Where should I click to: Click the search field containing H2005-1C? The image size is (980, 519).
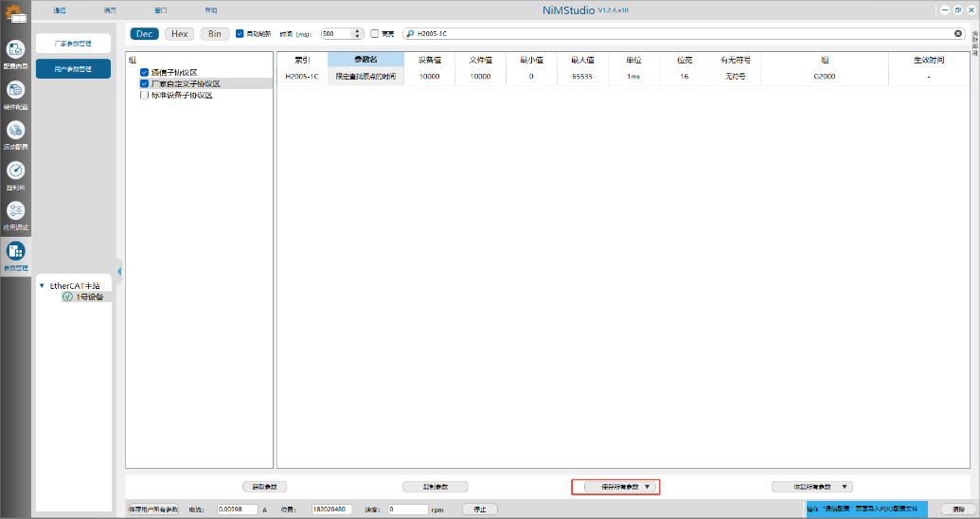[x=685, y=34]
